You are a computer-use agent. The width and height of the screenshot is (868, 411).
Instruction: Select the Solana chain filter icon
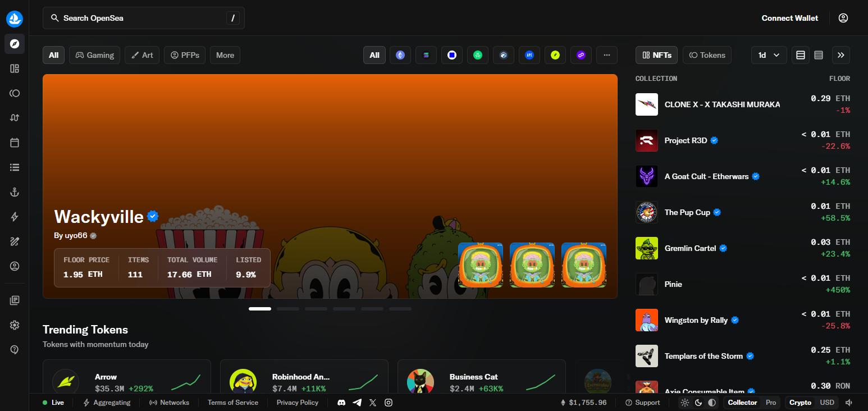click(426, 55)
